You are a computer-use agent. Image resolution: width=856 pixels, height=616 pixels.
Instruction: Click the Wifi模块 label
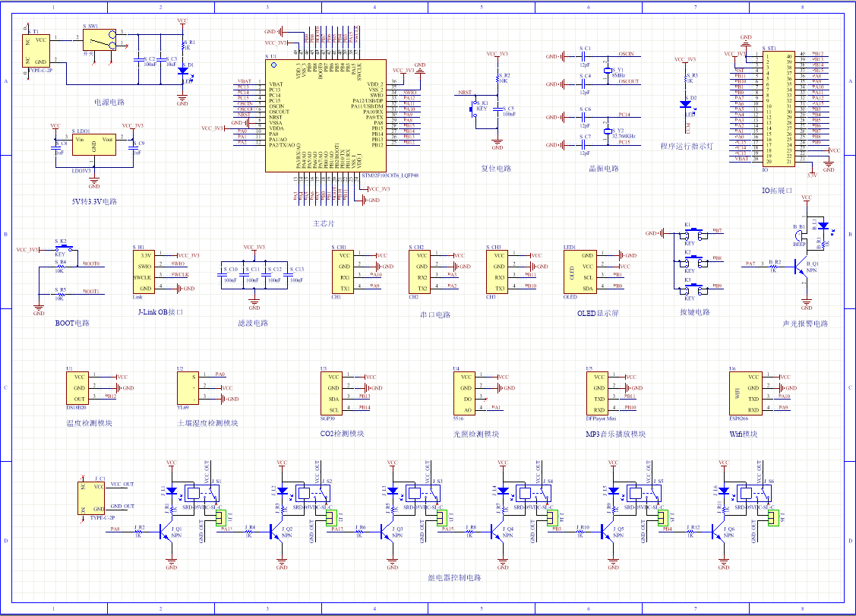pos(744,434)
